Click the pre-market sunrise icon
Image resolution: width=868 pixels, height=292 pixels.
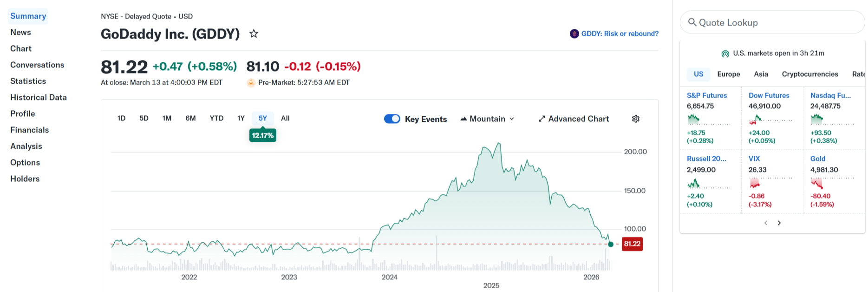click(251, 83)
